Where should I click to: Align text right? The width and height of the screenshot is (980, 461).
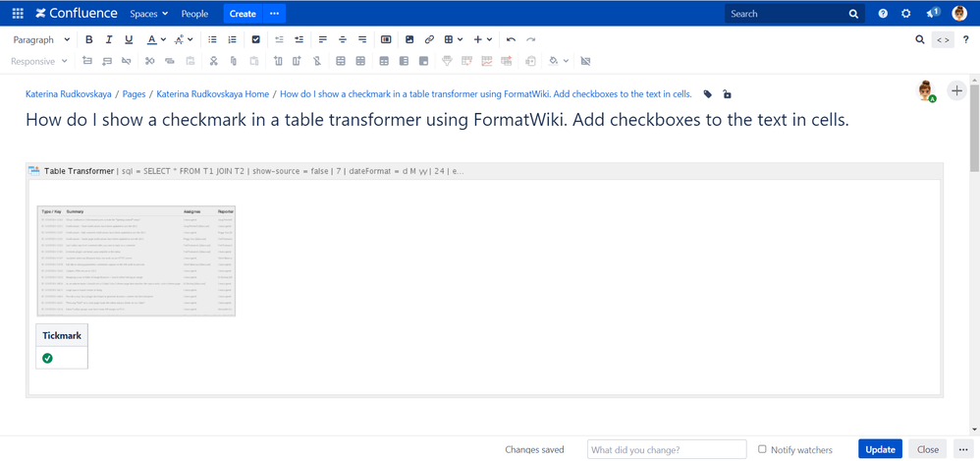[362, 39]
